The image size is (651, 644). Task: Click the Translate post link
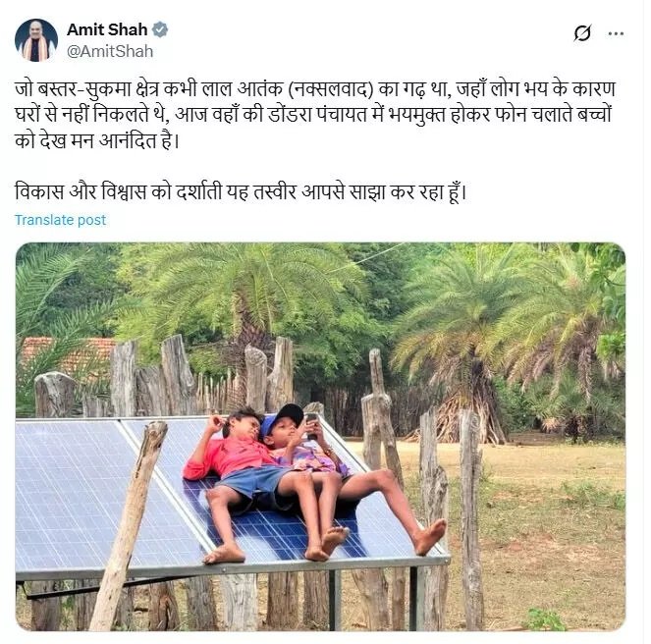click(x=60, y=220)
